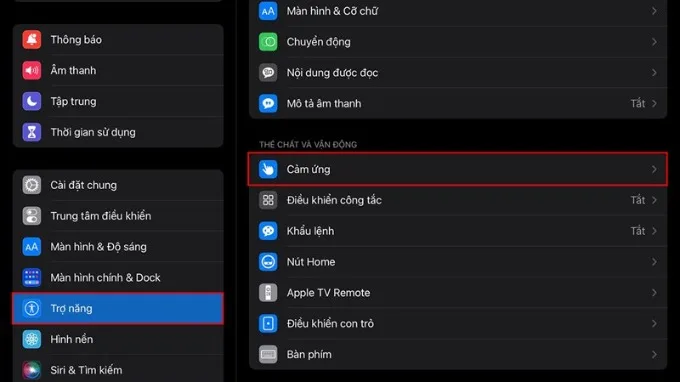Select Tập trung in the sidebar
The width and height of the screenshot is (680, 382).
[x=118, y=101]
